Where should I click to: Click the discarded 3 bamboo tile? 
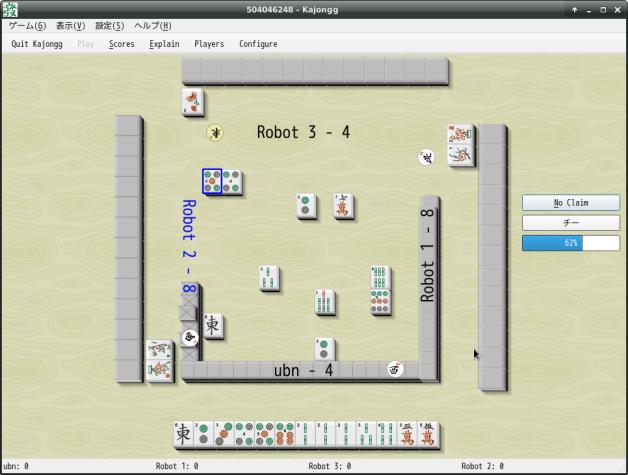tap(269, 278)
